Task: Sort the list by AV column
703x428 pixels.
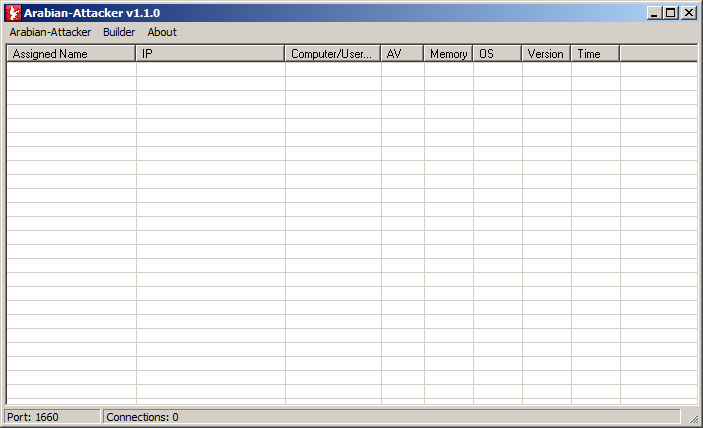Action: (402, 54)
